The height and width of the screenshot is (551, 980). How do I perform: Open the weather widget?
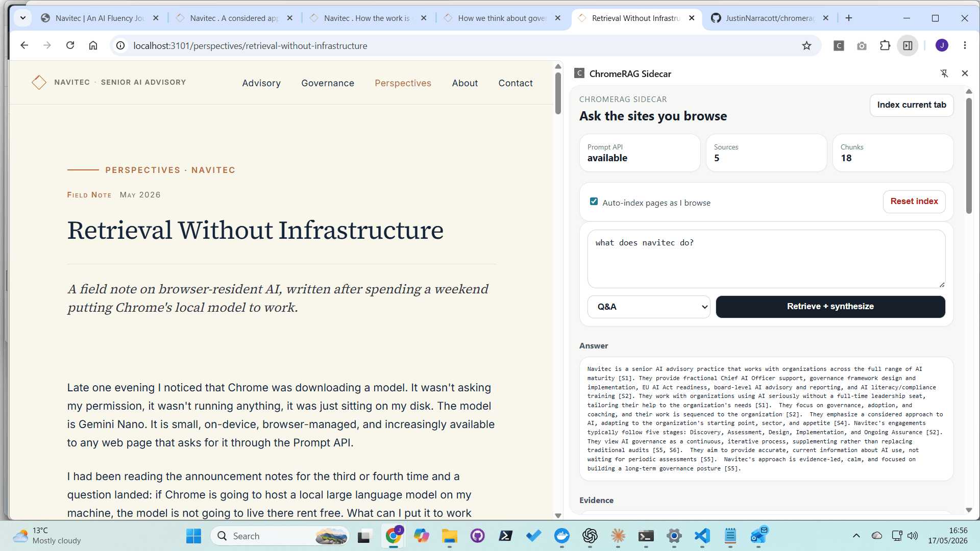click(x=47, y=536)
